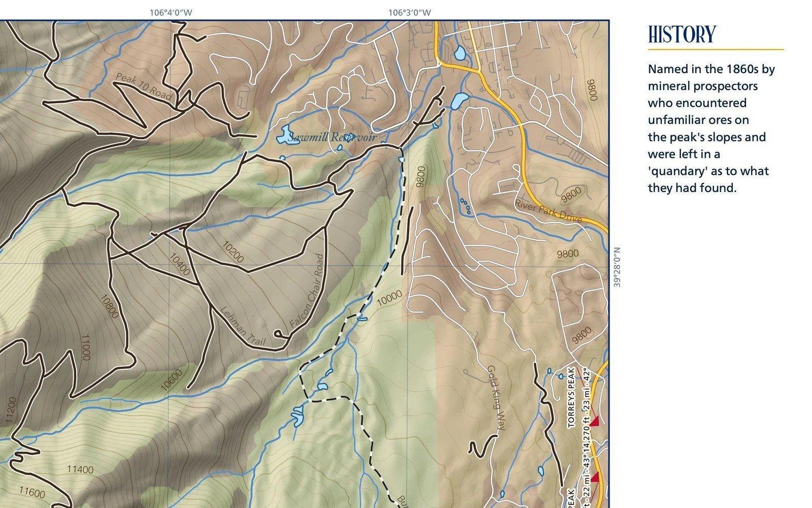Select the line "'quandary' as to what"
This screenshot has width=812, height=508.
coord(708,171)
